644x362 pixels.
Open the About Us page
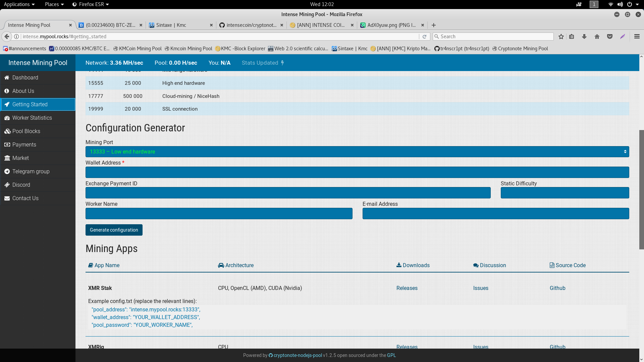(38, 91)
